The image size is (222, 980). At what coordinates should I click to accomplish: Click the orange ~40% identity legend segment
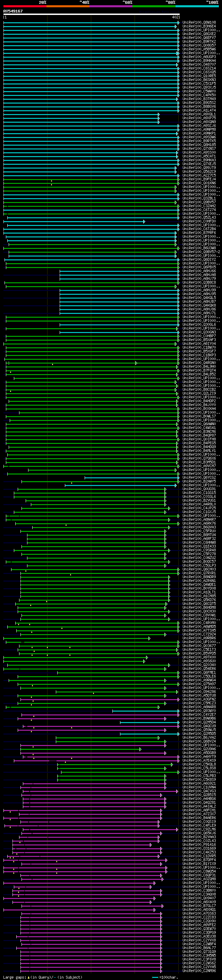pyautogui.click(x=68, y=6)
